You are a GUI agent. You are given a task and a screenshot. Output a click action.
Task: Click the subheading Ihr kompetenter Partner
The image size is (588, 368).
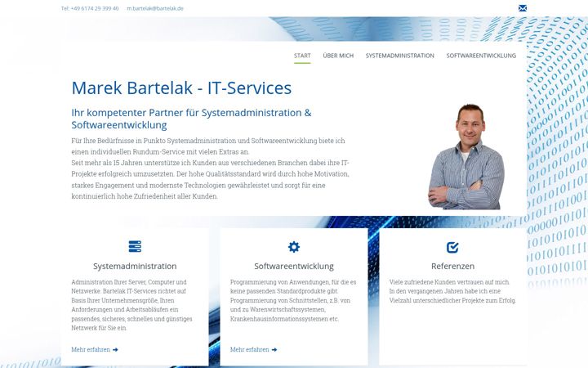pos(191,119)
